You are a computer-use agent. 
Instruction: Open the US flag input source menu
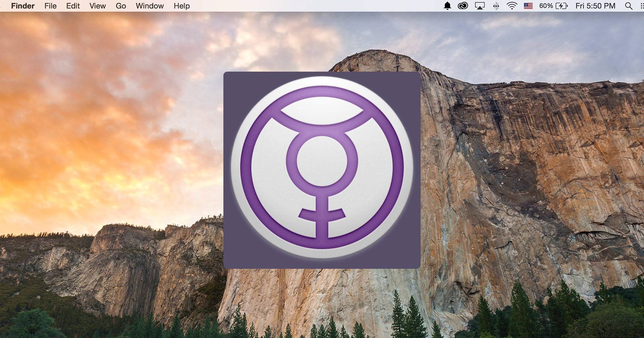[x=528, y=6]
